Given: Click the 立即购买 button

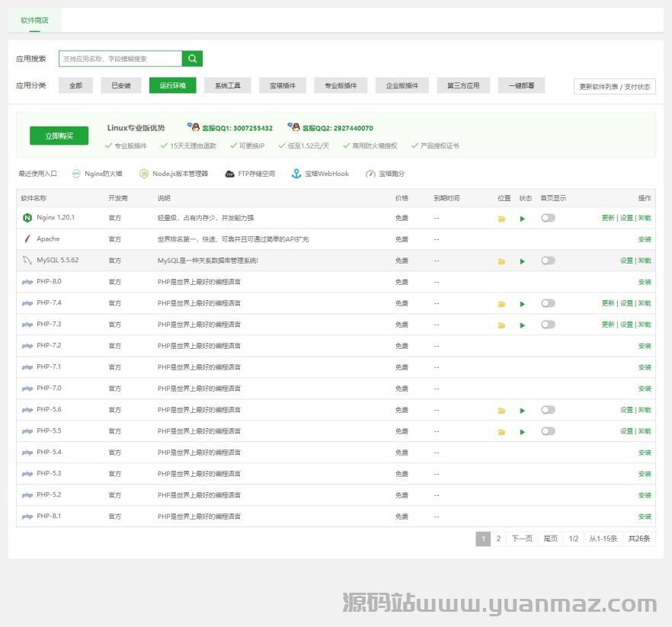Looking at the screenshot, I should (59, 136).
